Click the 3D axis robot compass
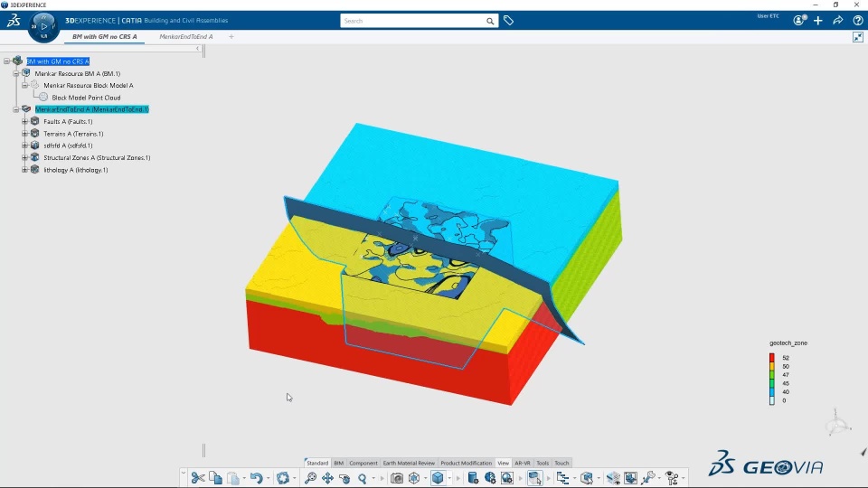This screenshot has width=868, height=488. tap(837, 424)
